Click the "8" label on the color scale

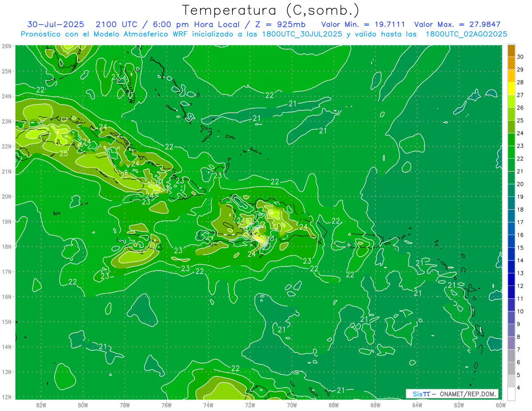tap(519, 337)
